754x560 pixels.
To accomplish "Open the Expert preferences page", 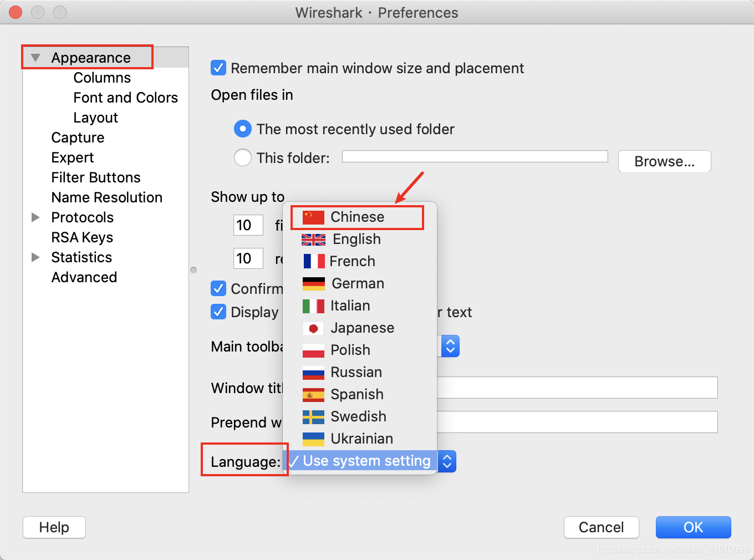I will [x=73, y=157].
